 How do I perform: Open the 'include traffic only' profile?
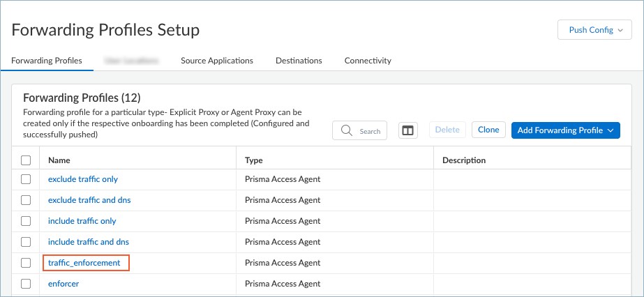[x=82, y=221]
